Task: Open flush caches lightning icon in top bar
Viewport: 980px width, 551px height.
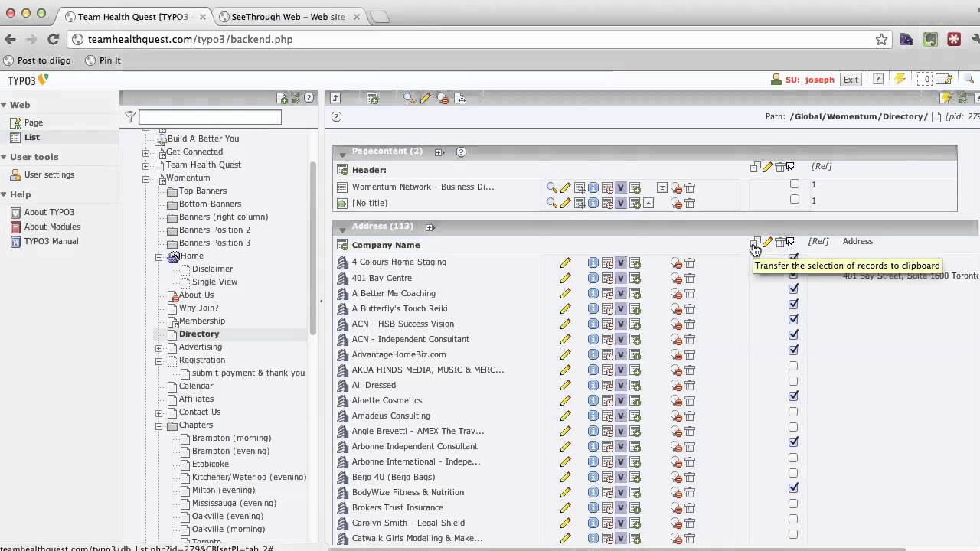Action: click(900, 79)
